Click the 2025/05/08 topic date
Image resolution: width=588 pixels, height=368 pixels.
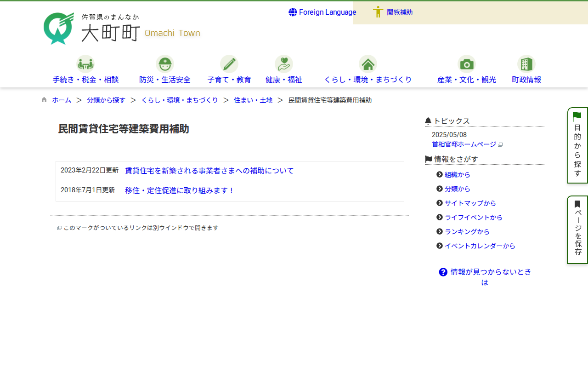[x=449, y=135]
